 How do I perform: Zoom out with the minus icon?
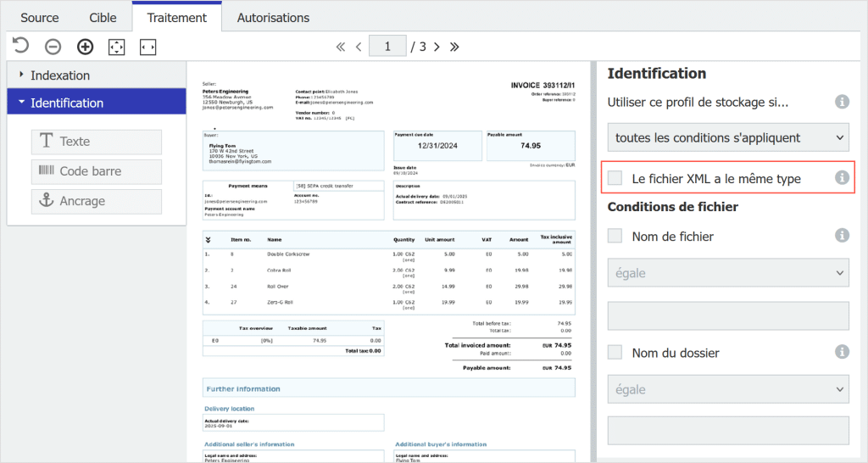click(53, 47)
